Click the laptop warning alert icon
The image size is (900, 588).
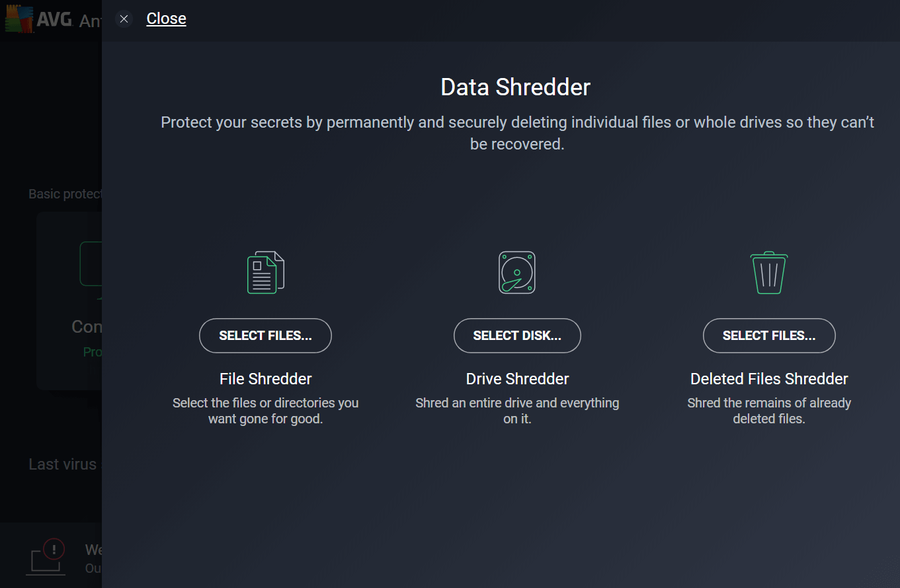tap(48, 557)
